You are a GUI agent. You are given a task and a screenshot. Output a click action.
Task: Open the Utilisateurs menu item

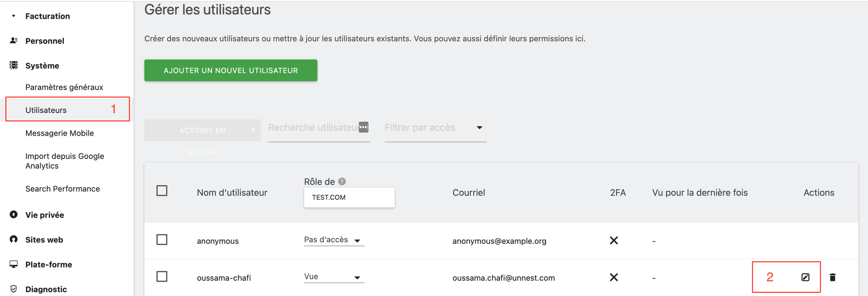[46, 110]
